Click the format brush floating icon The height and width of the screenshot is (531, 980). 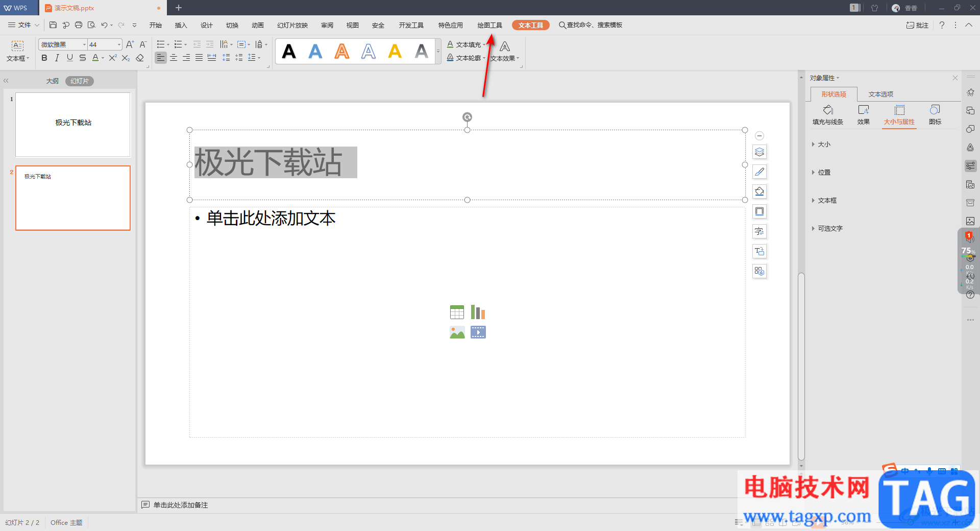[759, 172]
